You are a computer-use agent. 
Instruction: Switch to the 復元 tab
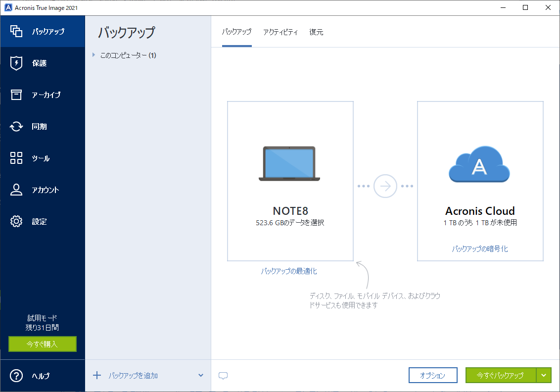point(316,32)
